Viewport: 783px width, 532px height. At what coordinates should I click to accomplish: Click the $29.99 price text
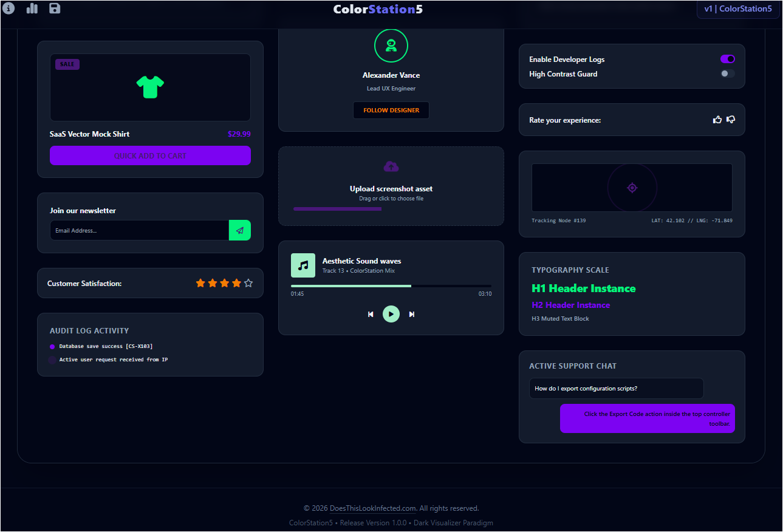coord(239,134)
